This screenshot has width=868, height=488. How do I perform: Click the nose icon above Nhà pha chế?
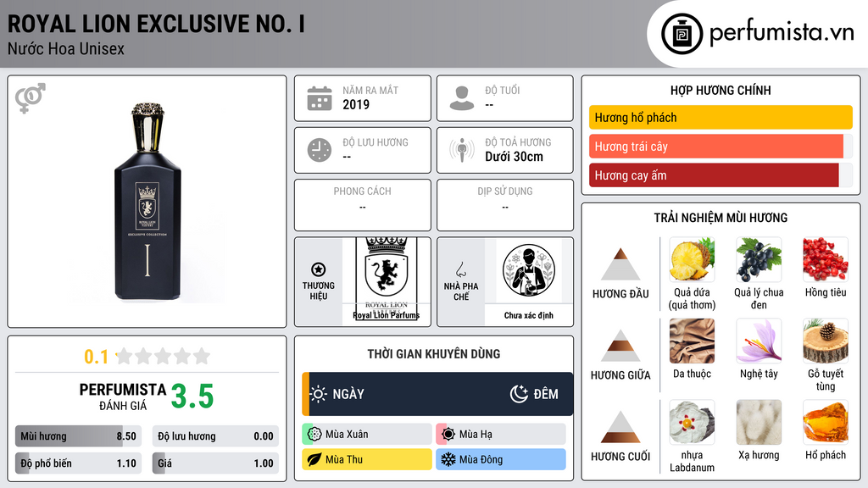coord(460,270)
